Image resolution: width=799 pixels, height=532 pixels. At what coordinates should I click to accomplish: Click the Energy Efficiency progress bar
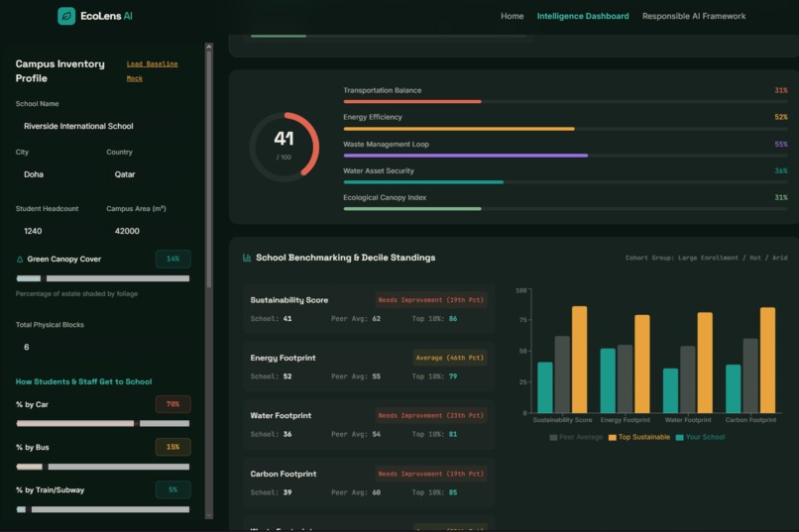point(565,129)
